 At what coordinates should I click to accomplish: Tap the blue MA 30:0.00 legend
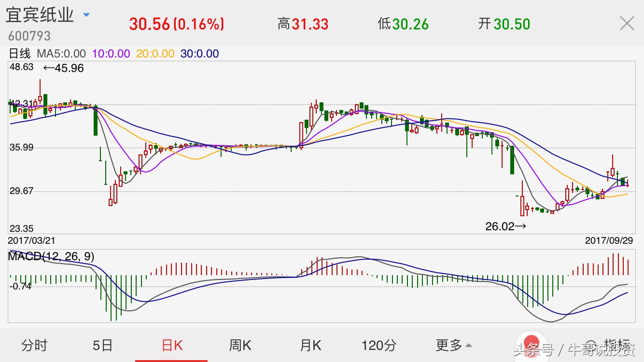pyautogui.click(x=199, y=54)
